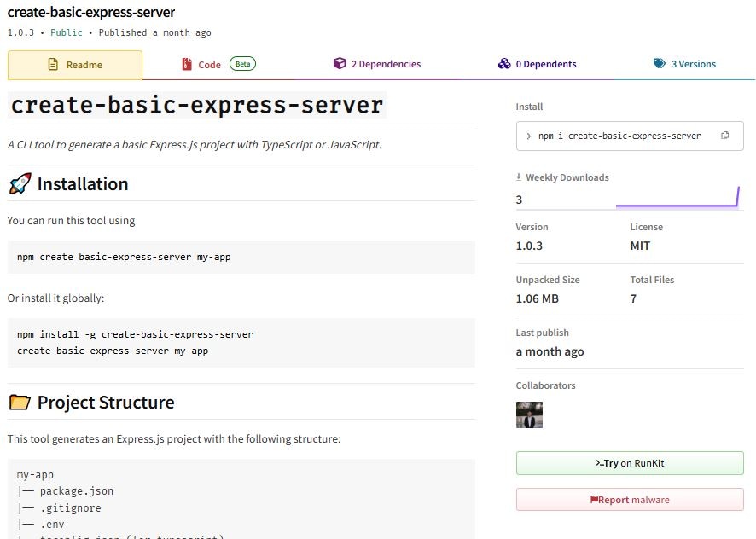Viewport: 756px width, 539px height.
Task: Click the Dependents cubes icon
Action: [504, 64]
